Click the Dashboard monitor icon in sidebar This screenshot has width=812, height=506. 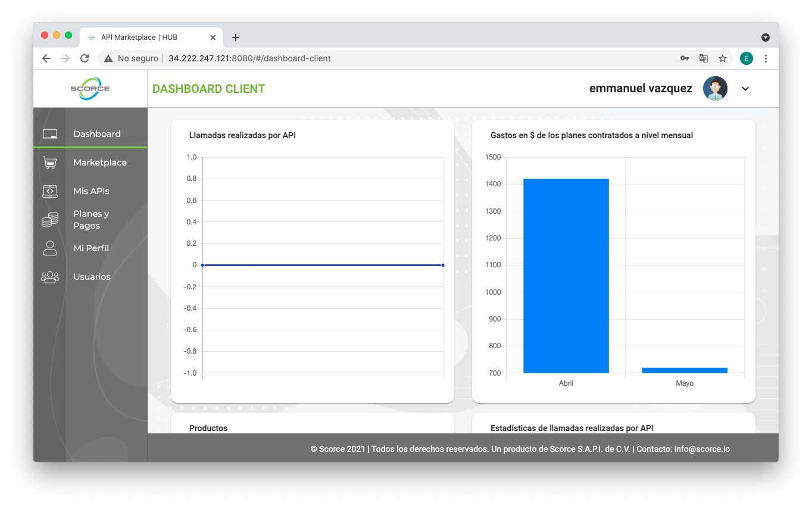tap(50, 134)
